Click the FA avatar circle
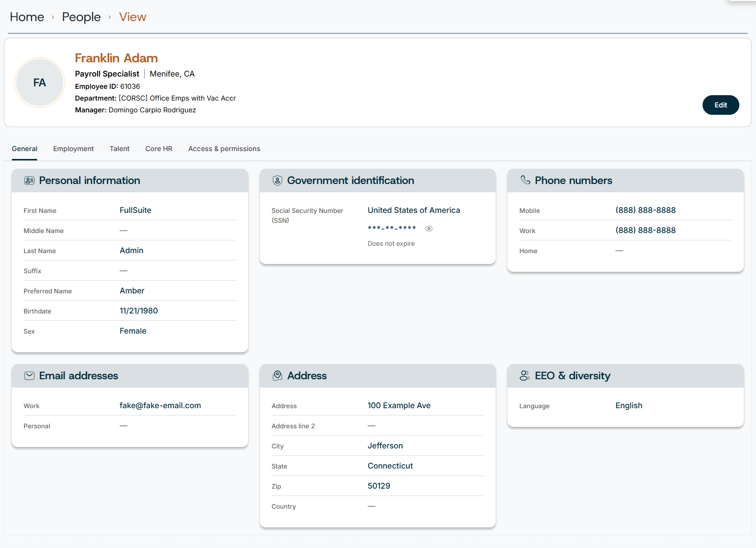Viewport: 756px width, 548px height. (x=40, y=82)
